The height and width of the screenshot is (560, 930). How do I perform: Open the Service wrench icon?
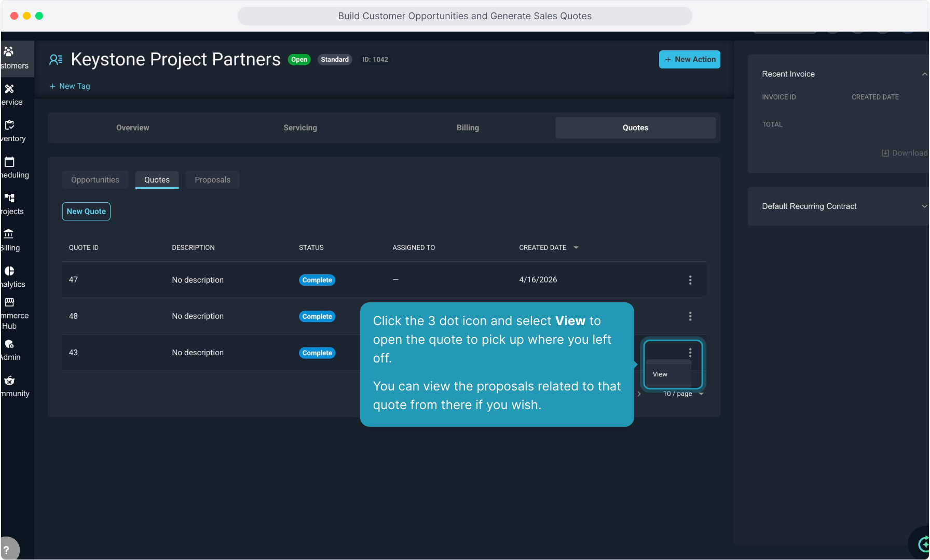tap(9, 89)
